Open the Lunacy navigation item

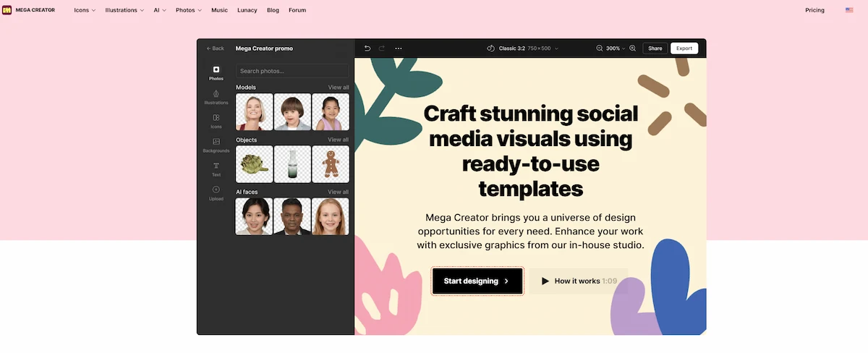point(247,10)
